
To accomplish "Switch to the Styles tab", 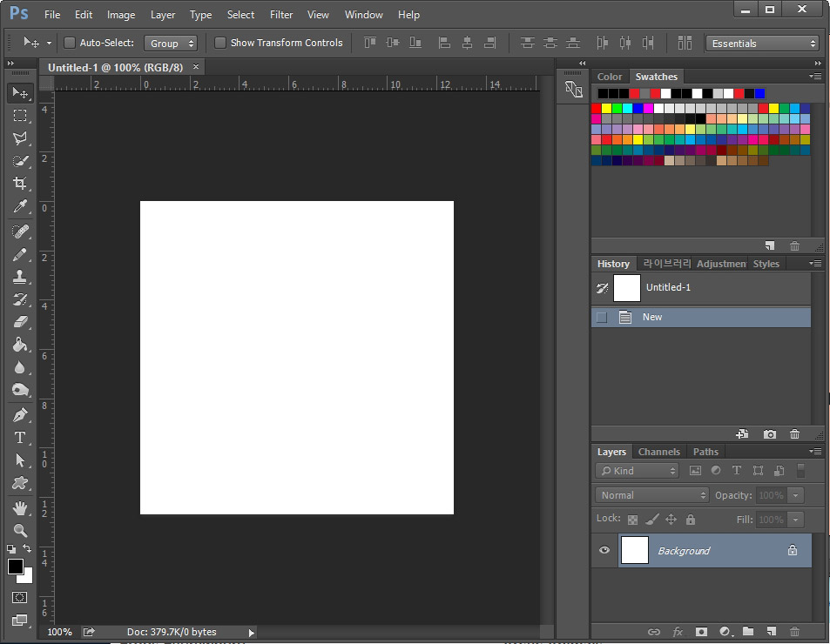I will [x=766, y=264].
